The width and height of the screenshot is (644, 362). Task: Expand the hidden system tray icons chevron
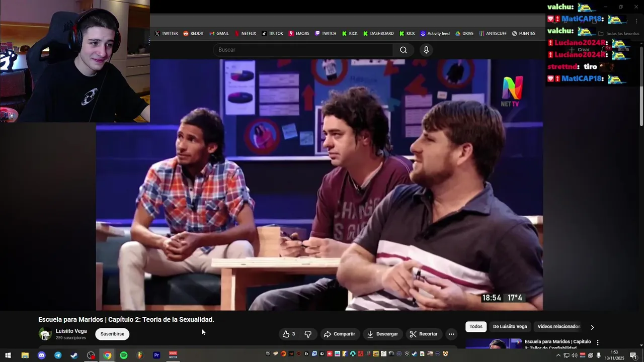(558, 355)
